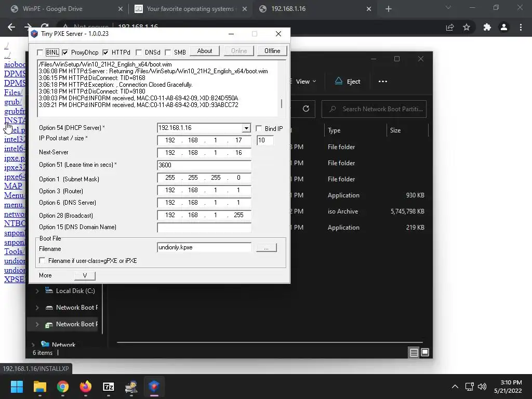Go back in Chrome

(x=11, y=27)
